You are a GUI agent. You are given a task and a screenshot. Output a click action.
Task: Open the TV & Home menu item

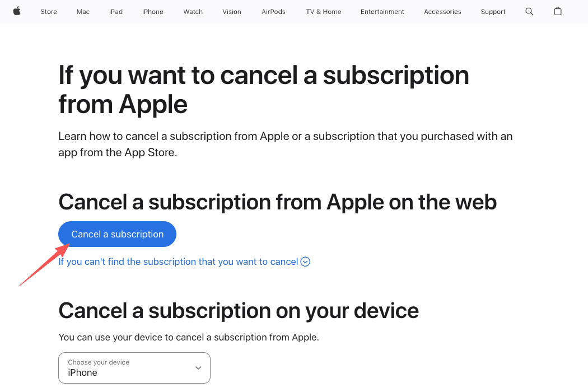coord(323,11)
